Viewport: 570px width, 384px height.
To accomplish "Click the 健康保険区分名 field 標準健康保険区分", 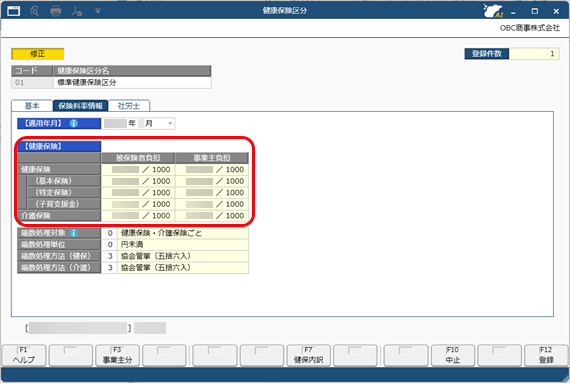I will [132, 83].
